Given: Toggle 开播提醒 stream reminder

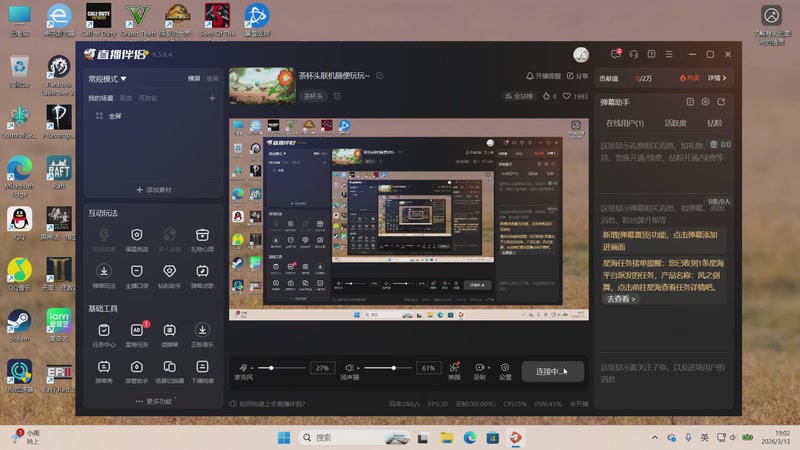Looking at the screenshot, I should 543,76.
